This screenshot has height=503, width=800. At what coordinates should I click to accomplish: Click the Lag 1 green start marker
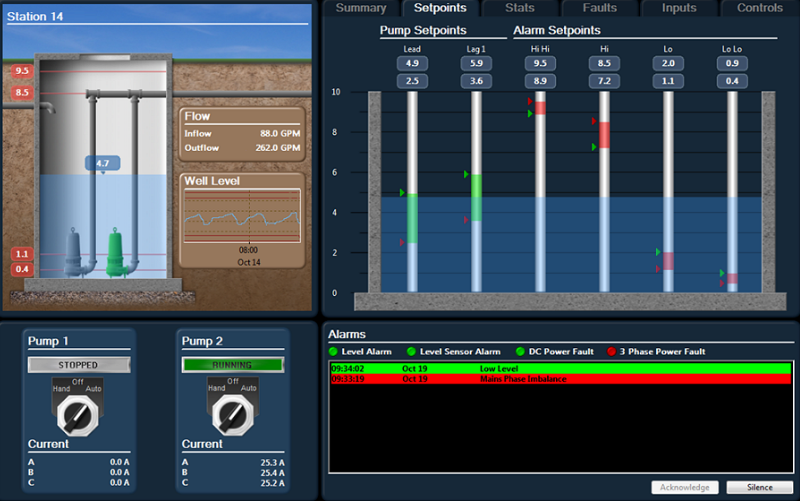point(466,174)
